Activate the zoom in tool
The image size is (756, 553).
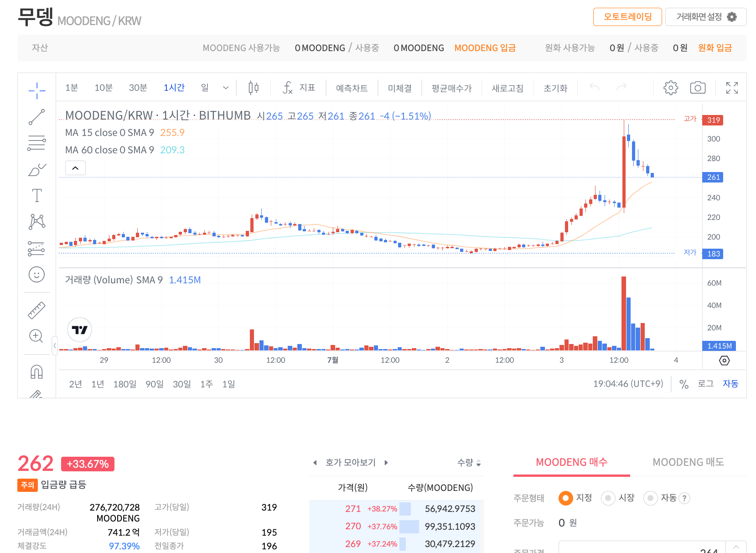tap(36, 336)
